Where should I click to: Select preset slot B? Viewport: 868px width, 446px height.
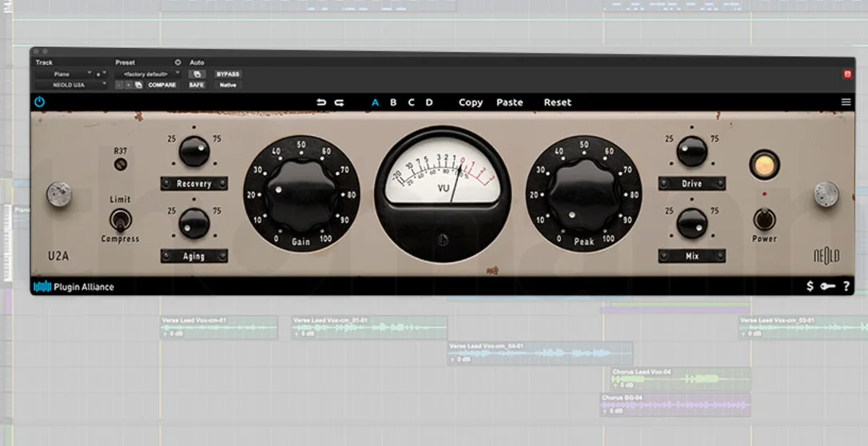click(393, 102)
